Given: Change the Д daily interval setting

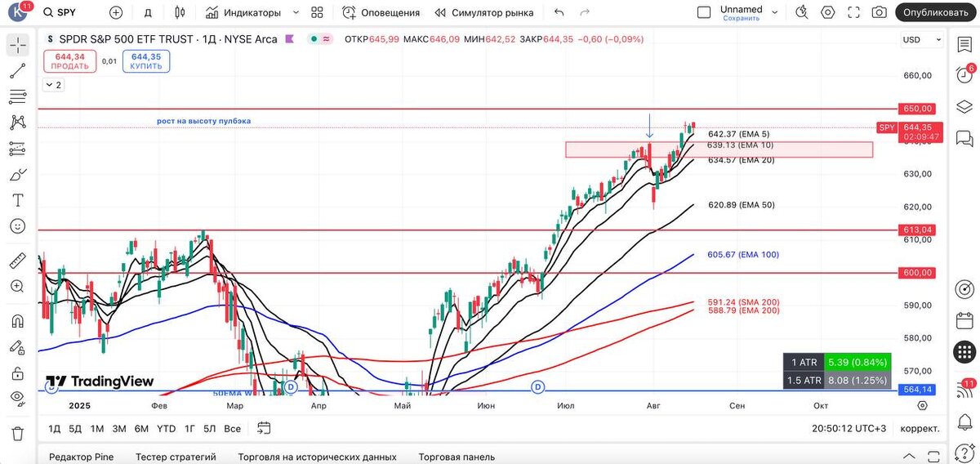Looking at the screenshot, I should pyautogui.click(x=148, y=12).
